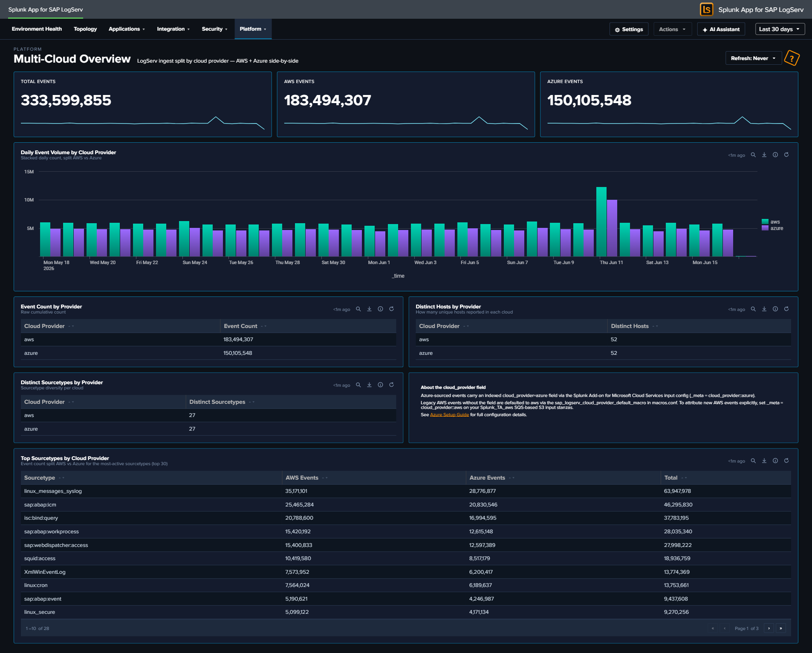Open the Topology page
Viewport: 812px width, 653px height.
click(85, 29)
